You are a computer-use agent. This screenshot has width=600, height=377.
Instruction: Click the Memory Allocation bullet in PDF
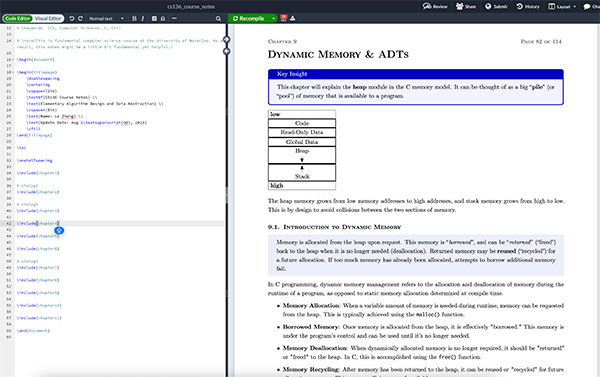click(420, 310)
